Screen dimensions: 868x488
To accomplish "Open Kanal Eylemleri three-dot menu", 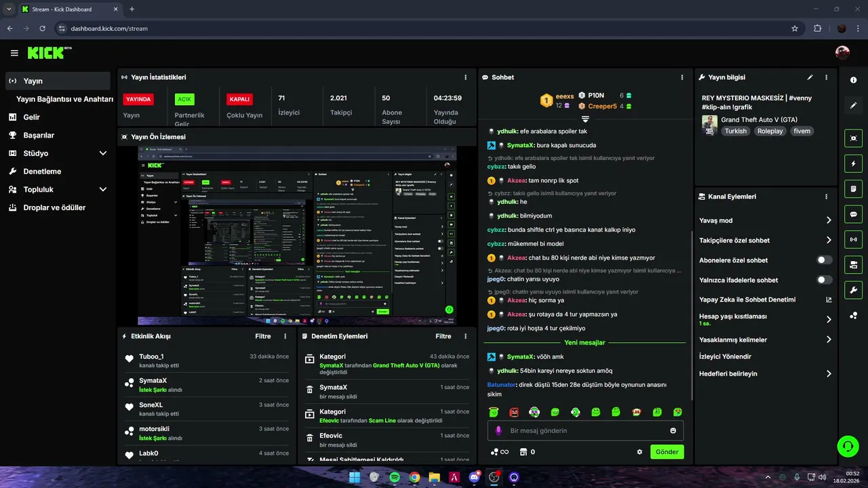I will coord(826,197).
